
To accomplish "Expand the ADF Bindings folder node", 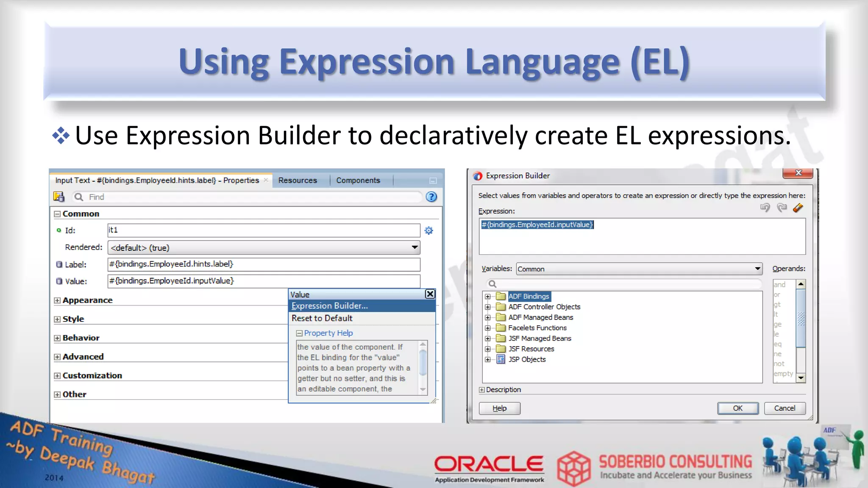I will pos(488,297).
